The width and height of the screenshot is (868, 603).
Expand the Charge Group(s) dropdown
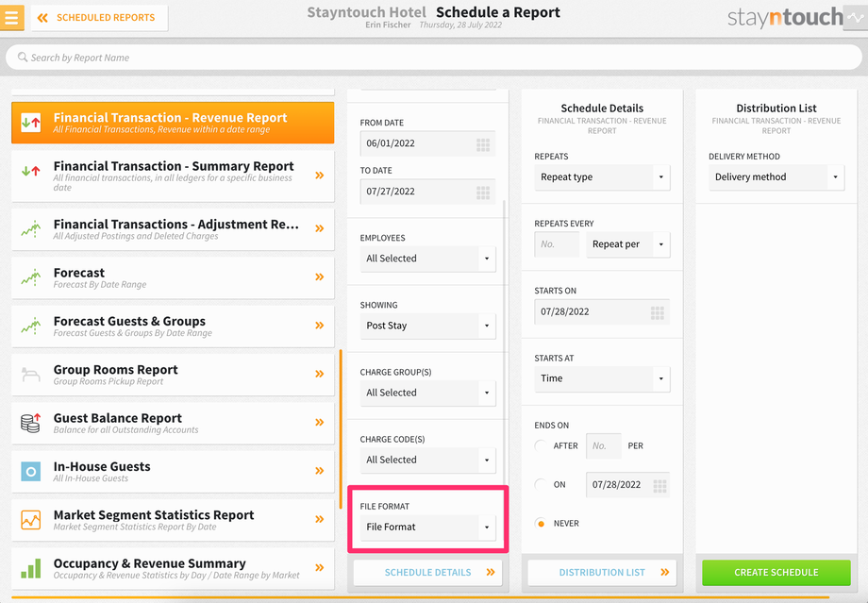[427, 393]
